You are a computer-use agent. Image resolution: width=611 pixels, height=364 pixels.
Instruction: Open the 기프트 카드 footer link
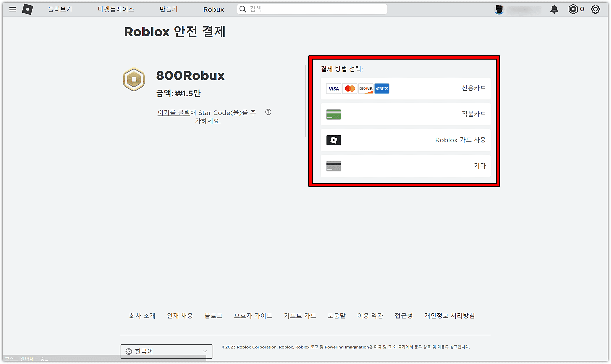[x=300, y=316]
